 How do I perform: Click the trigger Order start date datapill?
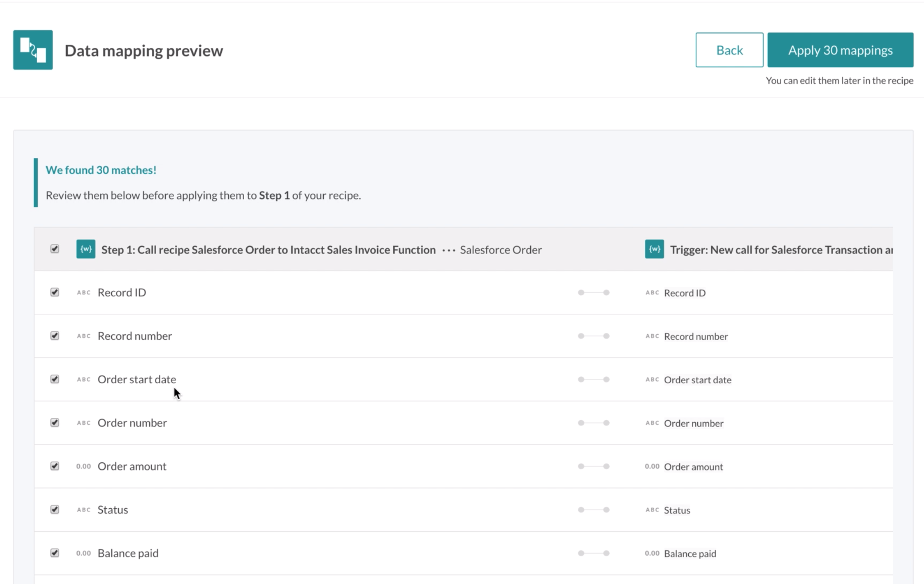coord(698,380)
